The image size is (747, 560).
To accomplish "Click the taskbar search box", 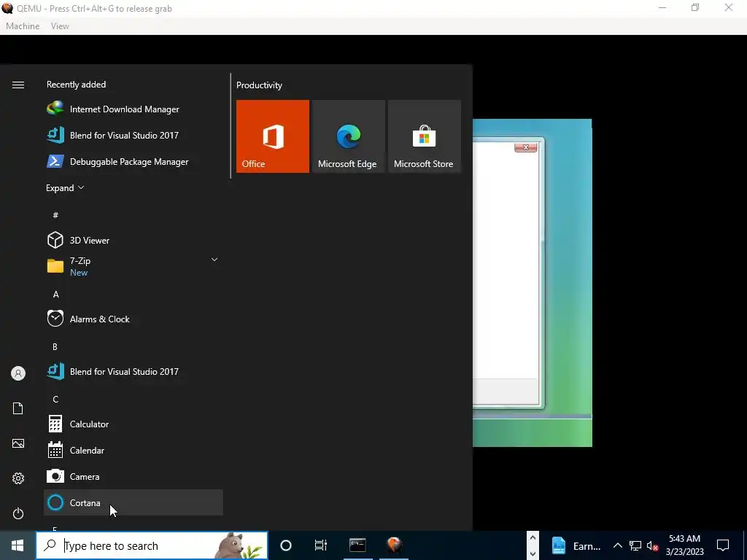I will pos(152,545).
